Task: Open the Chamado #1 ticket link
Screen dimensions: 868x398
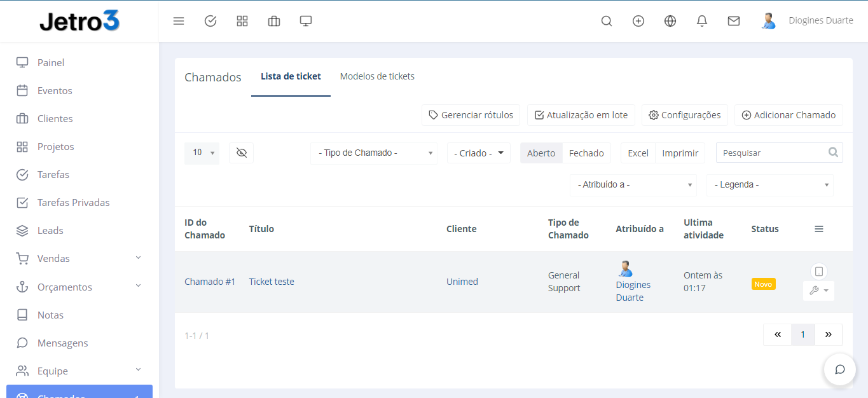Action: (210, 282)
